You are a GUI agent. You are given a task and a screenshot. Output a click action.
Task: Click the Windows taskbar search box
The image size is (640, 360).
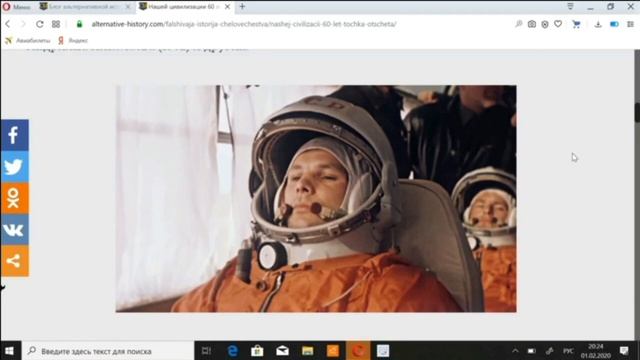point(108,351)
